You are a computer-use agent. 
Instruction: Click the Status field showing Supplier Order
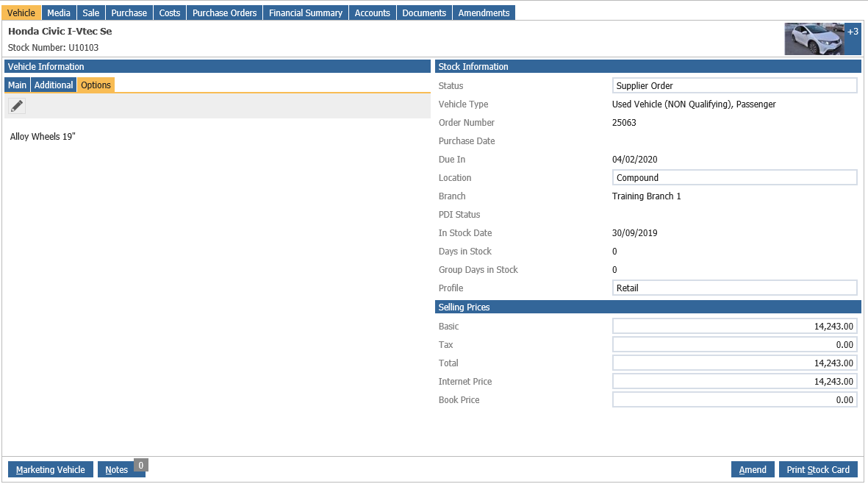(734, 85)
